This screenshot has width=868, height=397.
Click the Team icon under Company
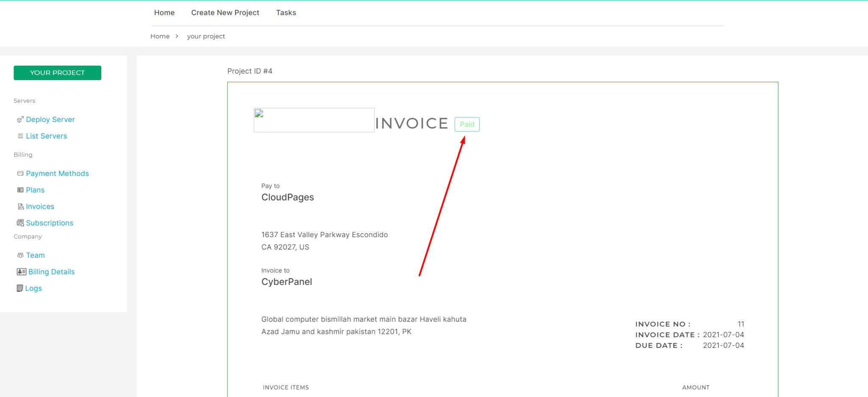(x=20, y=255)
